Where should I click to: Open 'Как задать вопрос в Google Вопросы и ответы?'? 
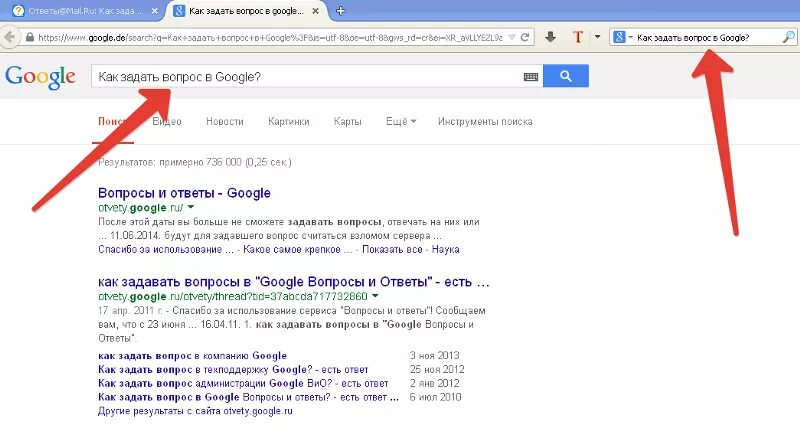click(x=248, y=397)
